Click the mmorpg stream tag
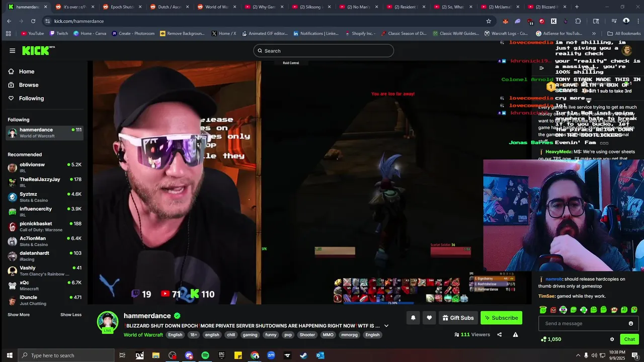 (349, 335)
